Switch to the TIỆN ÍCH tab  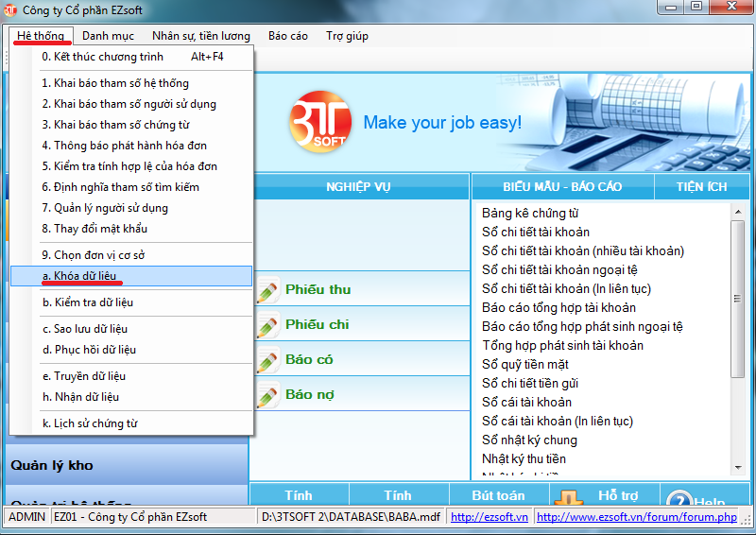click(701, 187)
